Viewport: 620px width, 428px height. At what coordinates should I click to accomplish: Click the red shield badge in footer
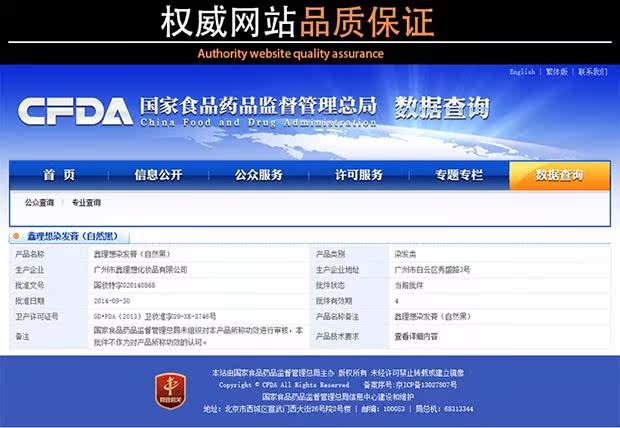point(170,391)
